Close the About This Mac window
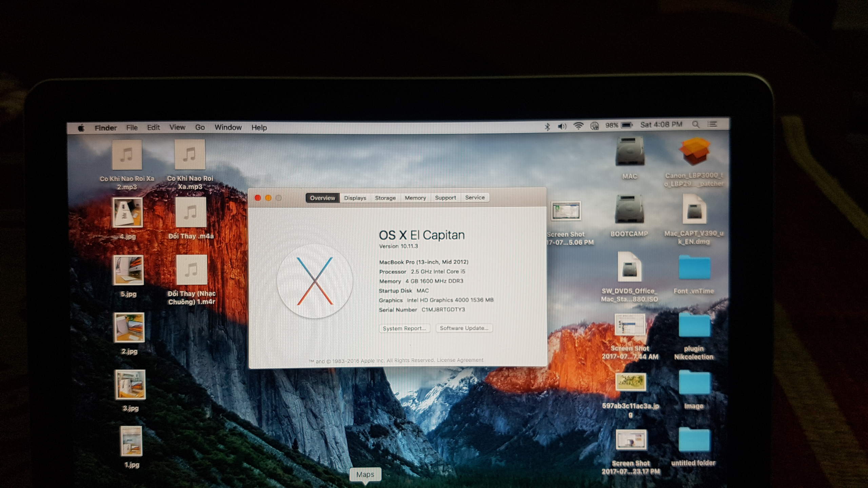 [258, 198]
